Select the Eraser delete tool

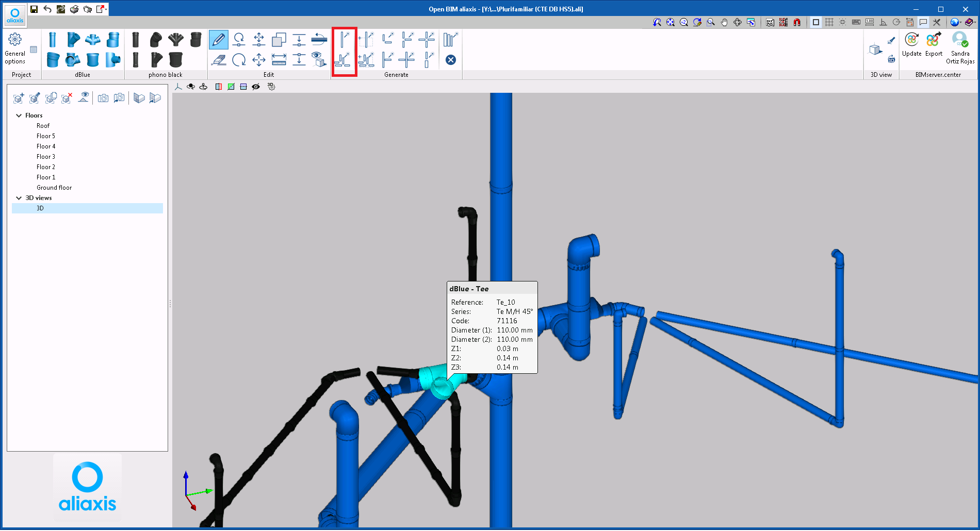coord(219,60)
